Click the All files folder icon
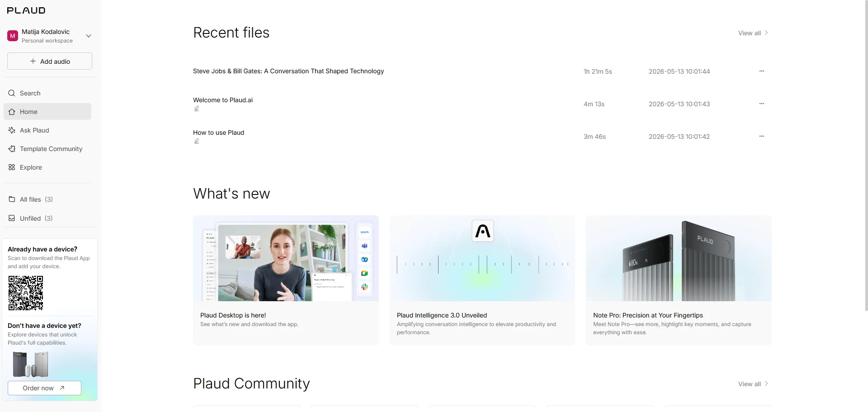This screenshot has width=868, height=412. pyautogui.click(x=12, y=199)
